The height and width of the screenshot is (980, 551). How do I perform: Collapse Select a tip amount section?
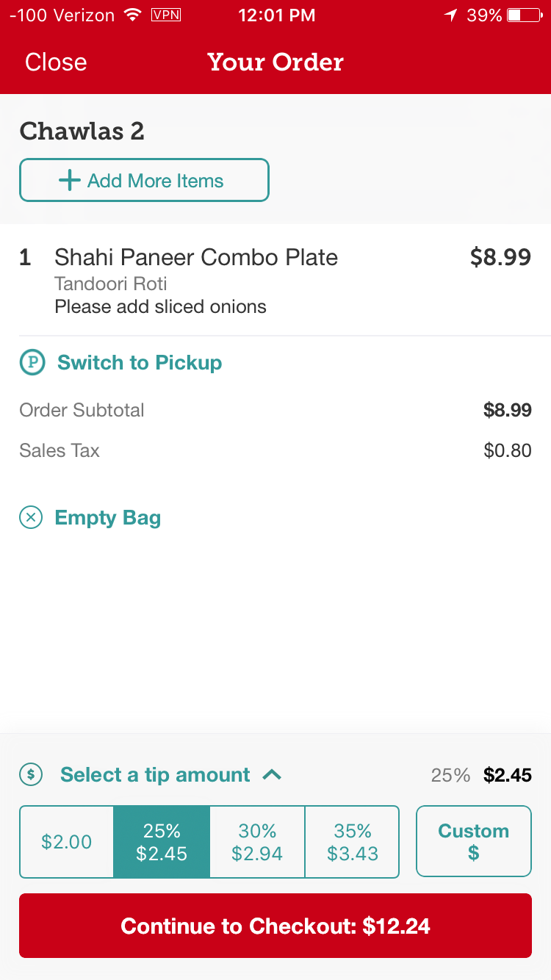coord(155,774)
